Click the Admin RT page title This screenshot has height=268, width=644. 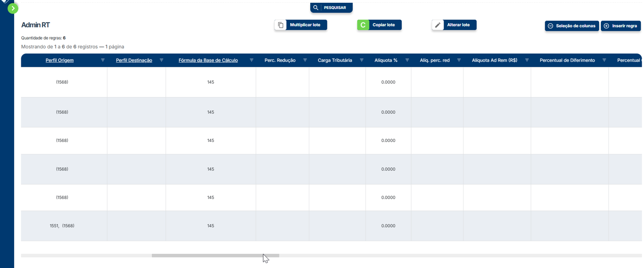pyautogui.click(x=35, y=25)
